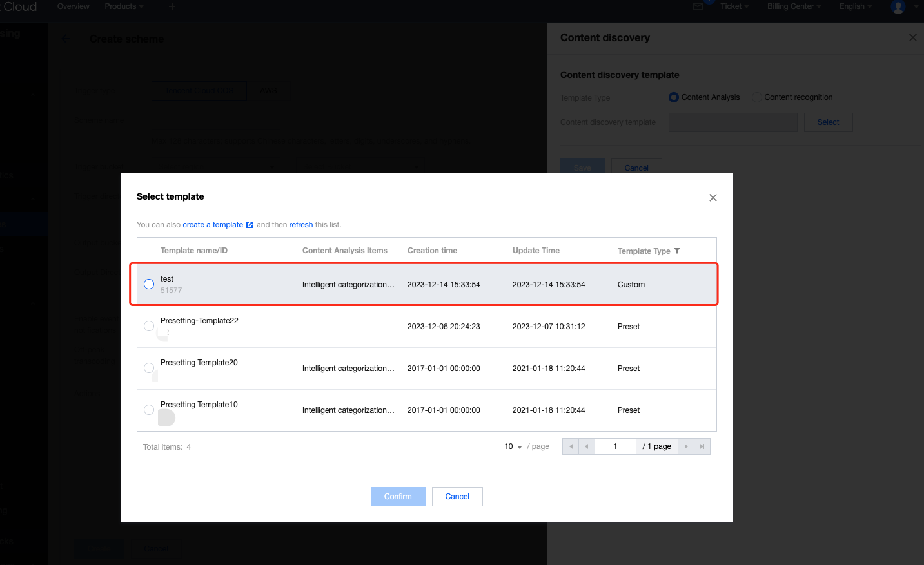Click the Template Type filter icon
This screenshot has height=565, width=924.
point(677,251)
